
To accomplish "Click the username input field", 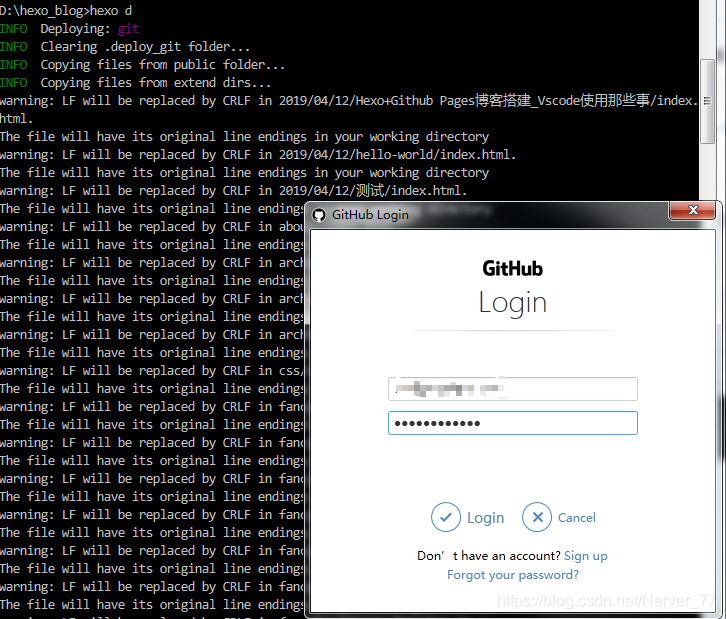I will 513,389.
